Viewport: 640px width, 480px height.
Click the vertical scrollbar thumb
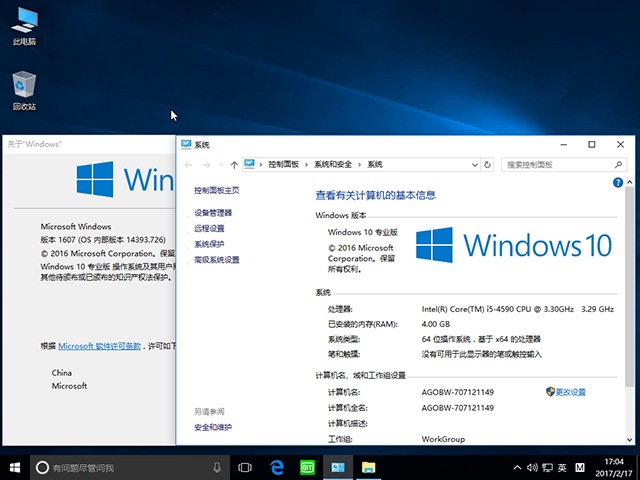point(629,286)
